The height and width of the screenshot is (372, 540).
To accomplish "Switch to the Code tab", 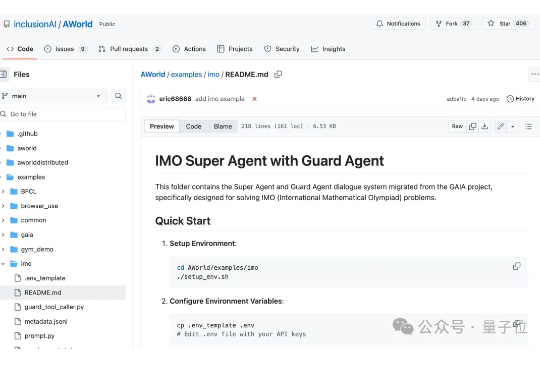I will click(20, 49).
